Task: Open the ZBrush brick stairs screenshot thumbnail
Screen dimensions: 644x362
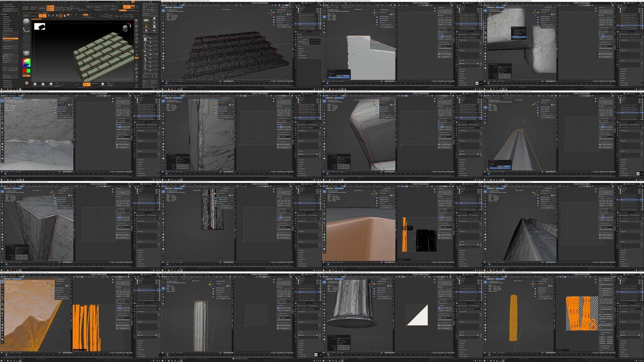Action: coord(80,45)
